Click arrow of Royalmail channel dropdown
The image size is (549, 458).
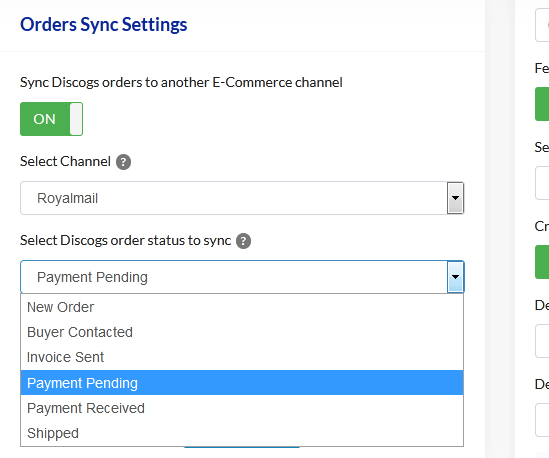[455, 198]
